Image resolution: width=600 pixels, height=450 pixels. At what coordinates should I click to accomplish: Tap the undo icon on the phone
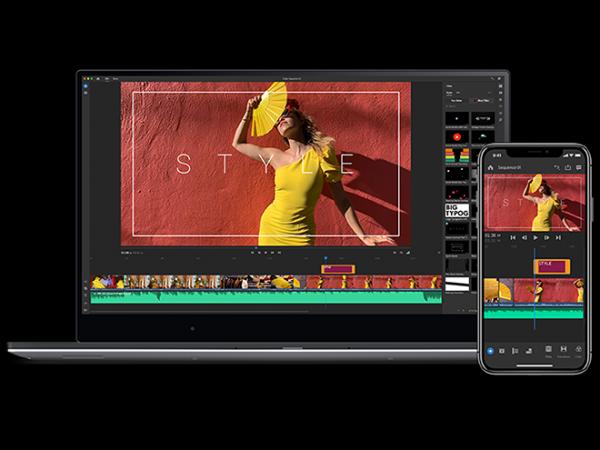coord(555,168)
